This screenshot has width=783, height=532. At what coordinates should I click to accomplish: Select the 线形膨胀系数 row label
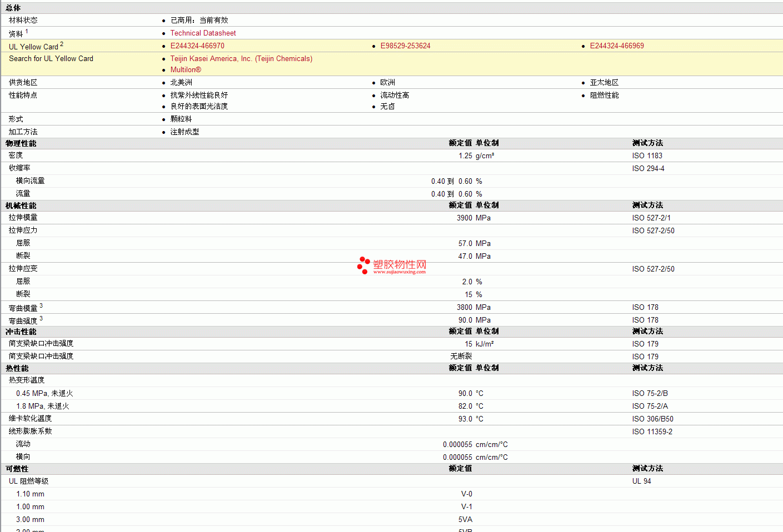[31, 431]
